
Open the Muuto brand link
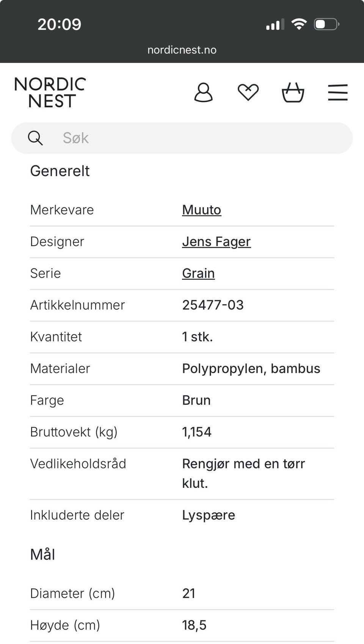201,210
